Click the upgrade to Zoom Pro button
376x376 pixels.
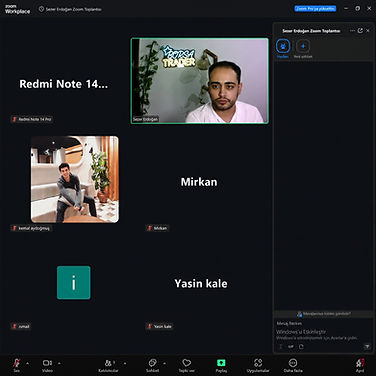[315, 9]
